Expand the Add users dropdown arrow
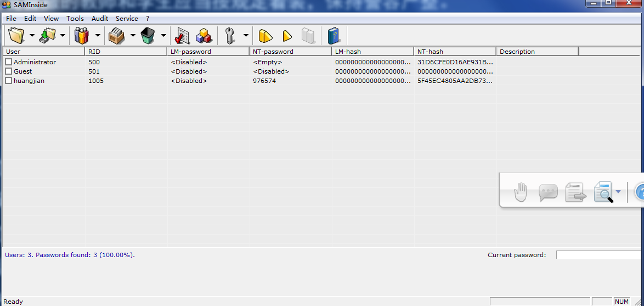Image resolution: width=644 pixels, height=306 pixels. click(x=98, y=35)
